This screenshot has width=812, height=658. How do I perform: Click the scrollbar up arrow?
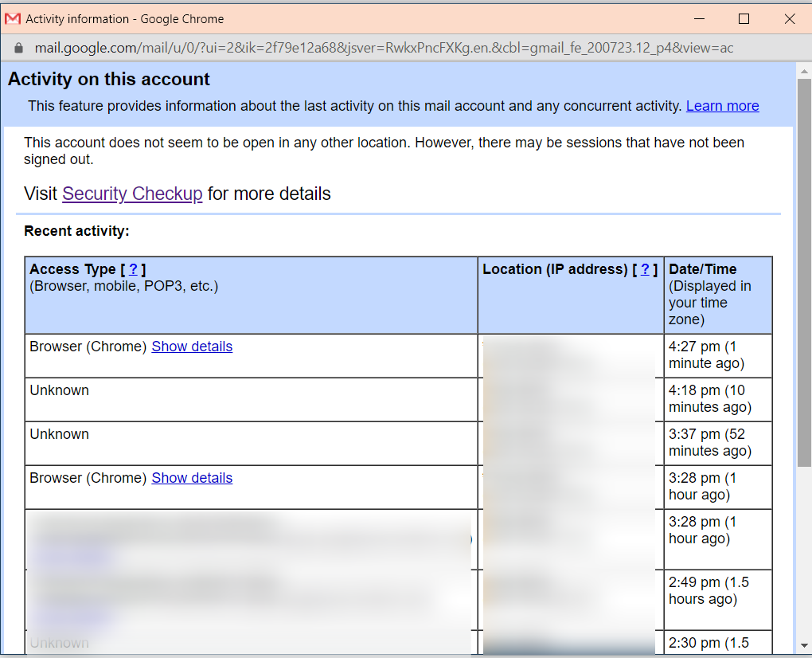pos(804,69)
